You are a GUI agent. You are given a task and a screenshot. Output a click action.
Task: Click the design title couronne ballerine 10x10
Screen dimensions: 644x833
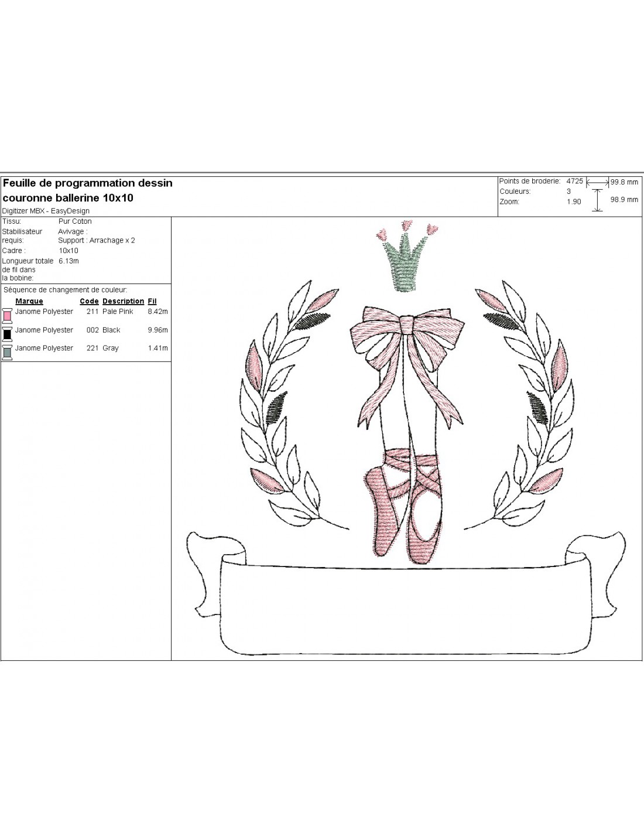(x=68, y=198)
